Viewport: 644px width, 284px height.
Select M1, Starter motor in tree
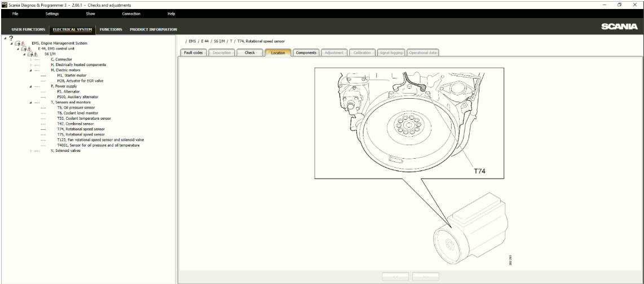72,76
